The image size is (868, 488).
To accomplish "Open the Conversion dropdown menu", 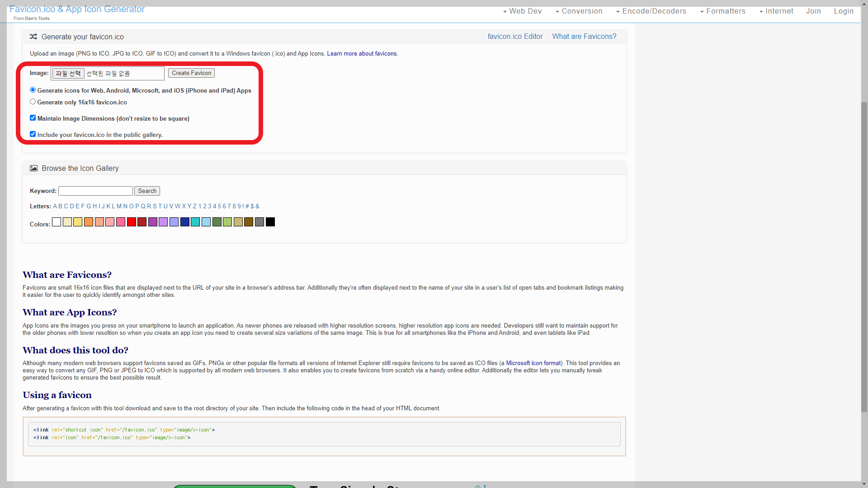I will pos(579,11).
